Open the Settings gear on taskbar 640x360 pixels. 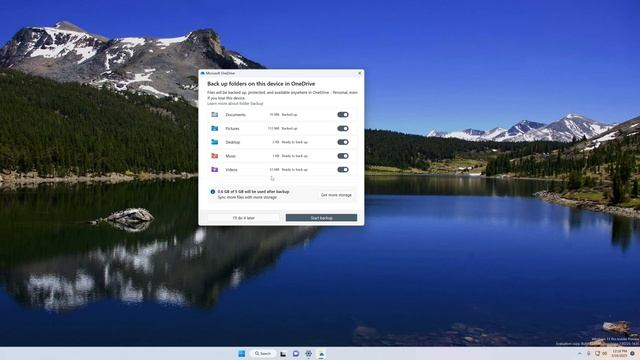coord(309,354)
